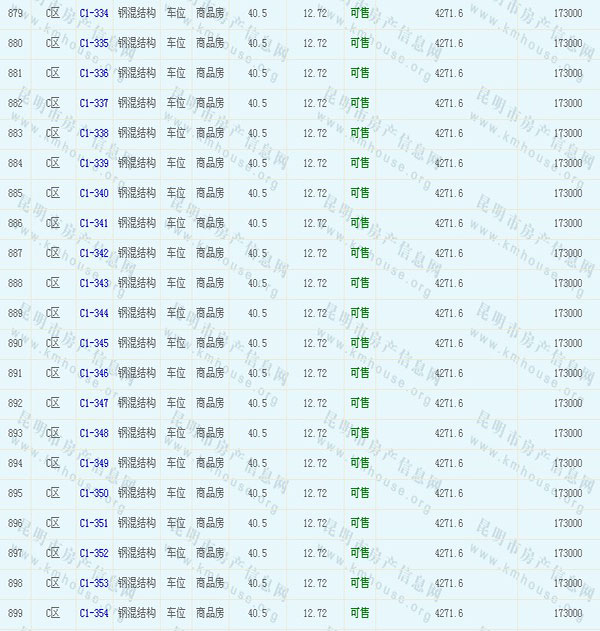
Task: Click the C1-348 unit link
Action: [x=94, y=433]
